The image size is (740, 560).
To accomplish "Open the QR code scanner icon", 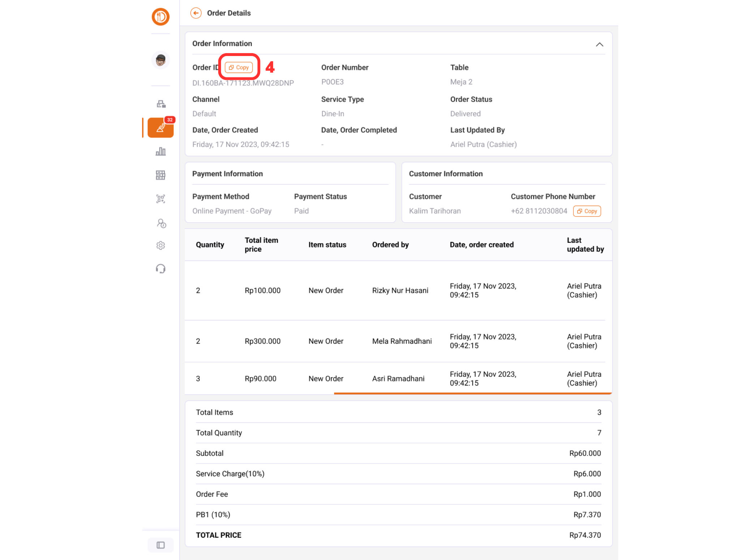I will click(x=160, y=199).
